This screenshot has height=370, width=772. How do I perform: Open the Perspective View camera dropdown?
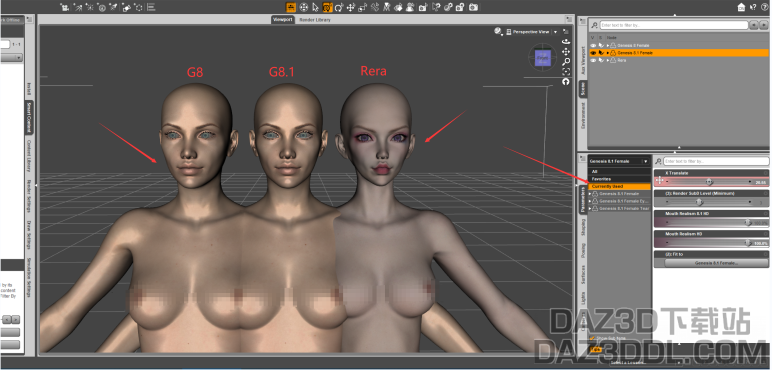555,32
